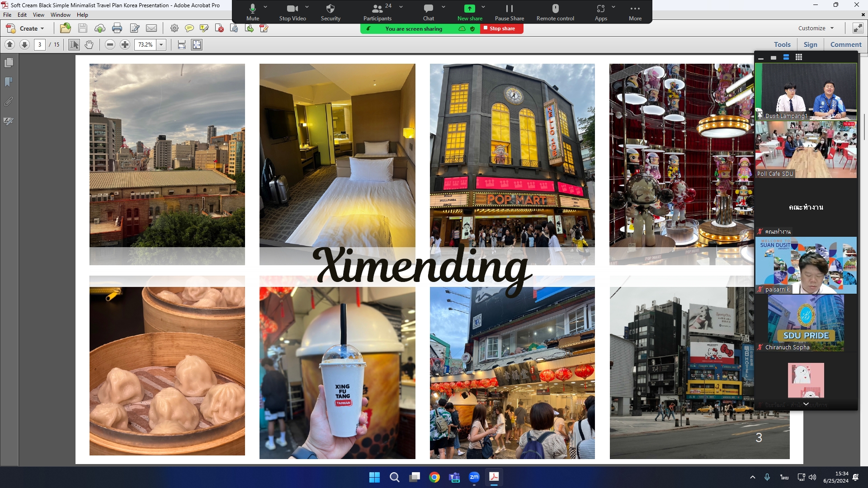Open Zoom More options
This screenshot has width=868, height=488.
coord(635,12)
